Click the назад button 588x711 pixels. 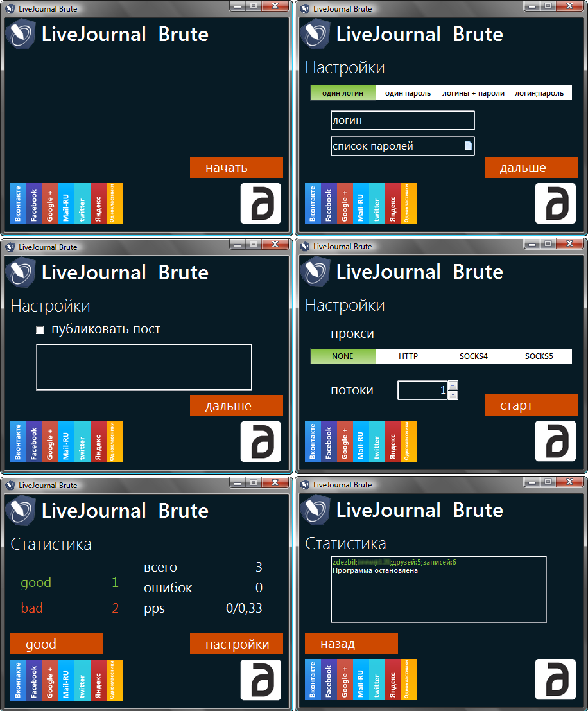tap(351, 643)
